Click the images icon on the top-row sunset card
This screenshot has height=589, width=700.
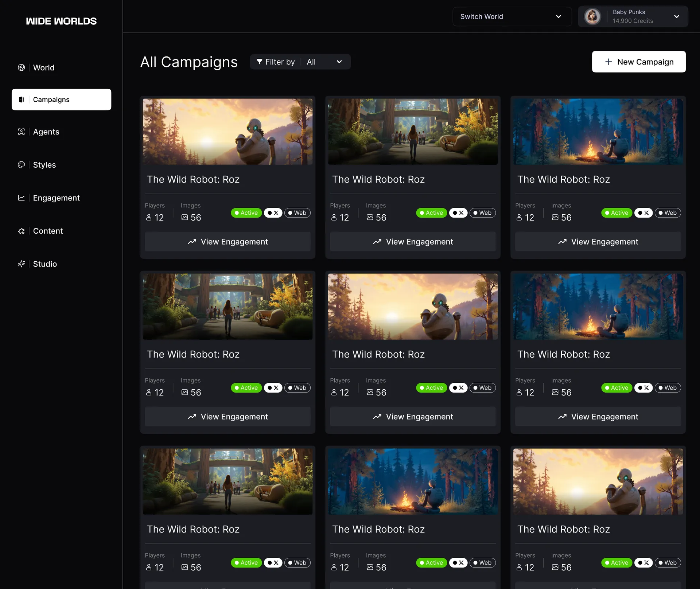pyautogui.click(x=185, y=218)
